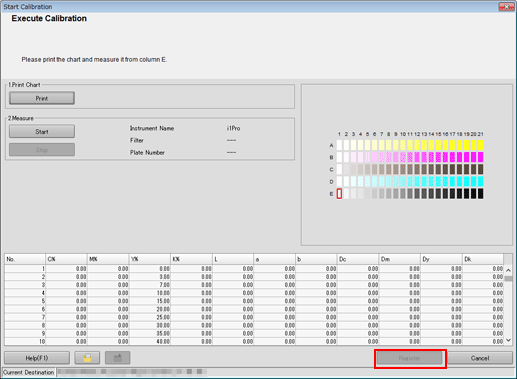The height and width of the screenshot is (379, 517).
Task: Select black patch E21 in the chart
Action: 480,194
